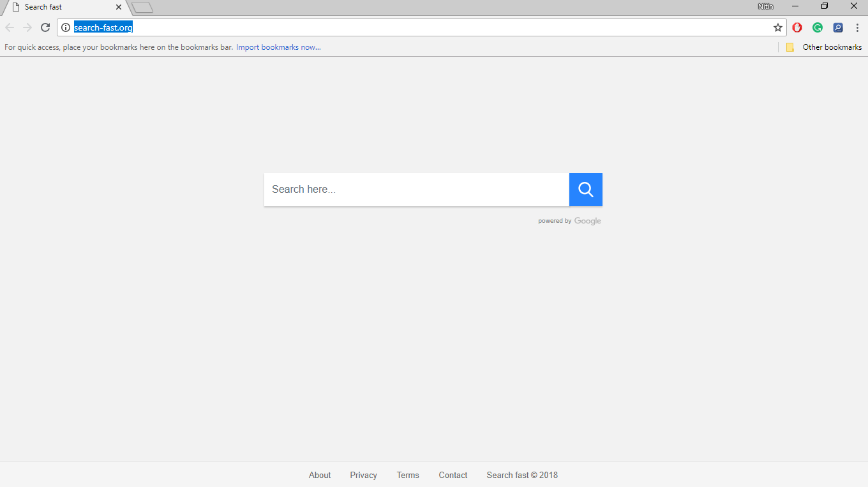Click the selected search-fast.org address text
The width and height of the screenshot is (868, 487).
pyautogui.click(x=102, y=27)
